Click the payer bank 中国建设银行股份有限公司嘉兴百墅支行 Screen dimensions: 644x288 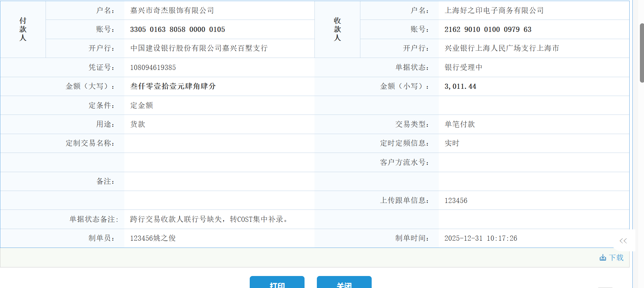coord(199,48)
